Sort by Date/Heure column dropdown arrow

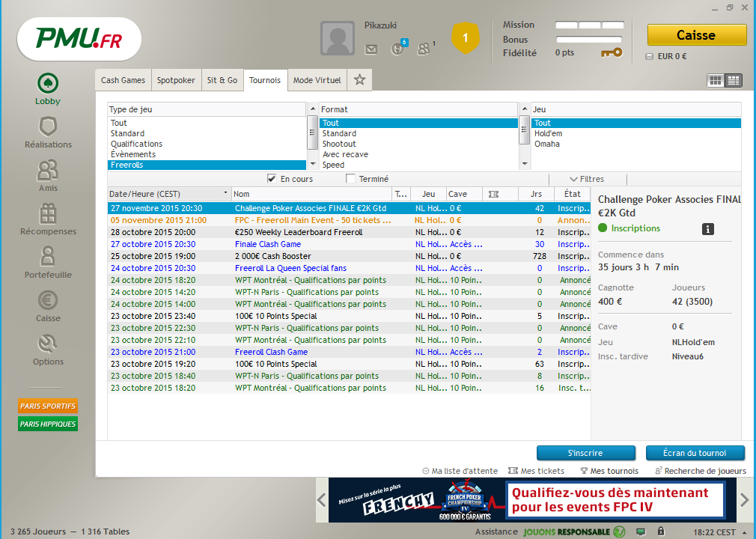point(225,193)
